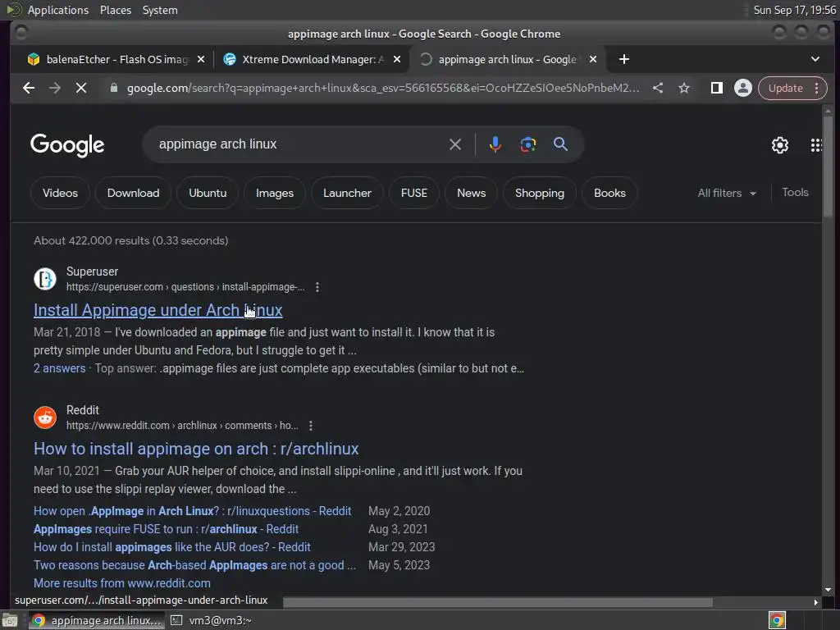Screen dimensions: 840x630
Task: Search by image with Lens icon
Action: tap(528, 144)
